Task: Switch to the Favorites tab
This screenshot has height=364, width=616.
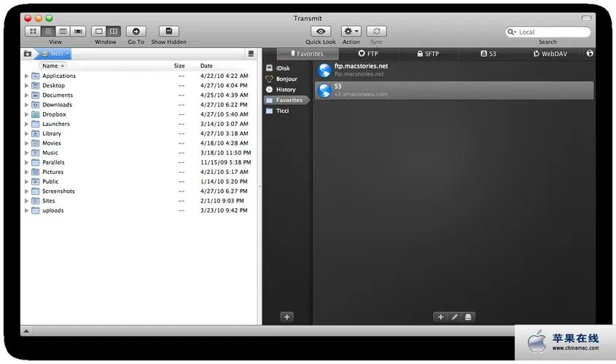Action: 307,54
